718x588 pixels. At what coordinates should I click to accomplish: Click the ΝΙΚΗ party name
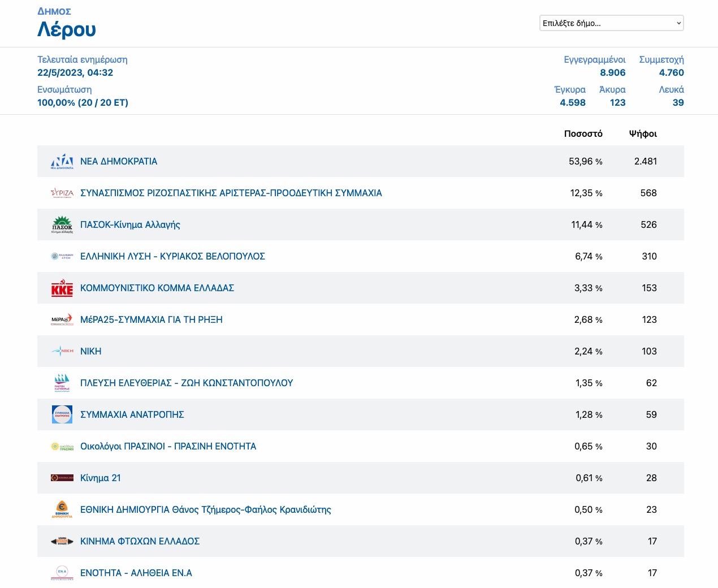tap(91, 351)
